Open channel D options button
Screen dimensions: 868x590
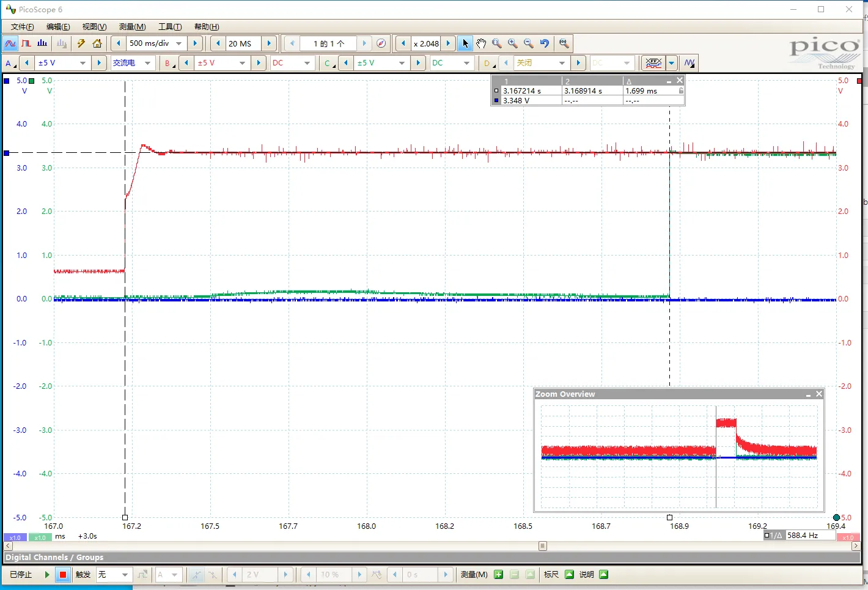click(x=489, y=63)
